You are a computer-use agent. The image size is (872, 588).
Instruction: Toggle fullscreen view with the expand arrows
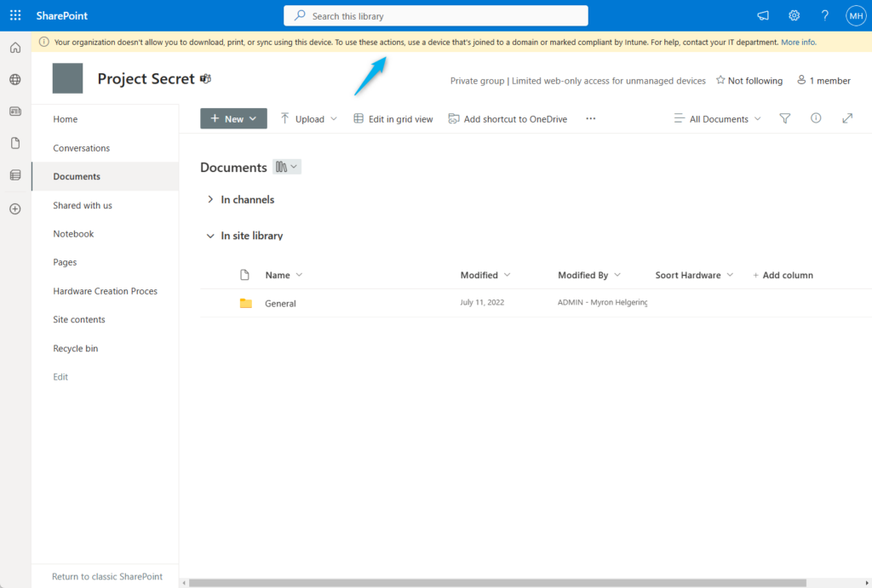point(847,118)
